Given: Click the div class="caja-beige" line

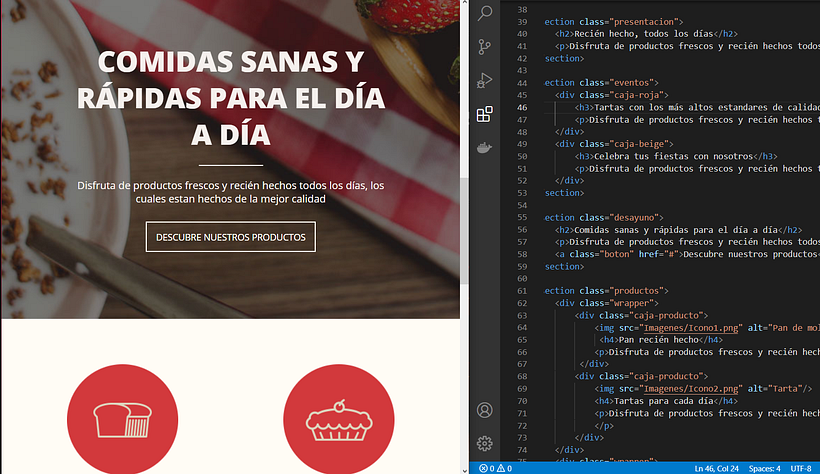Looking at the screenshot, I should point(614,144).
